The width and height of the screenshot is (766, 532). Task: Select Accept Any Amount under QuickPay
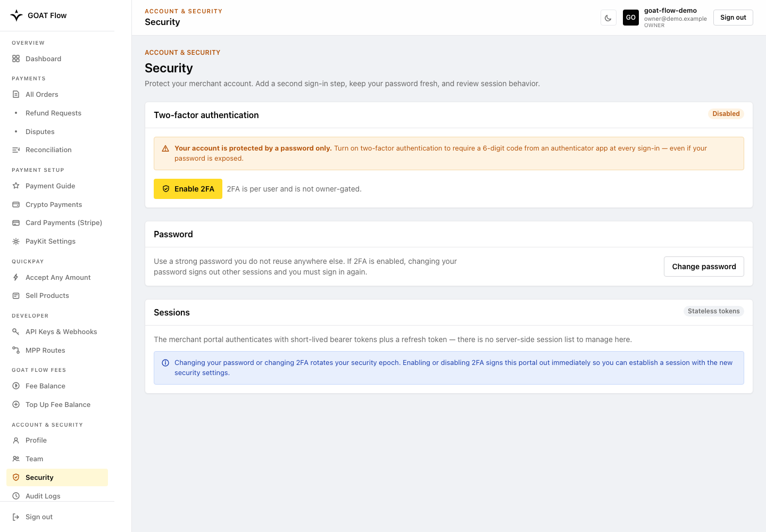[57, 277]
